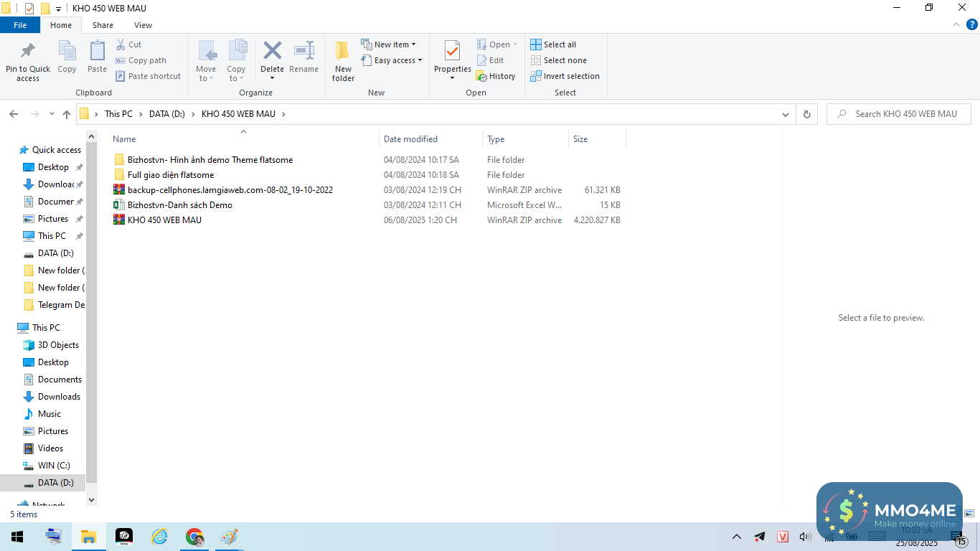The image size is (980, 551).
Task: Sort by the Name column header
Action: tap(244, 139)
